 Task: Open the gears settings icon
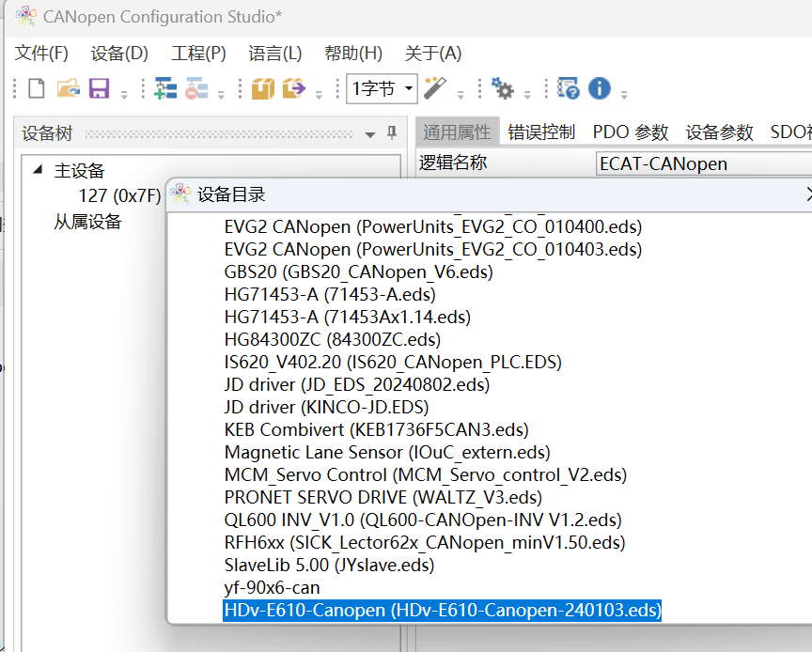click(x=502, y=88)
